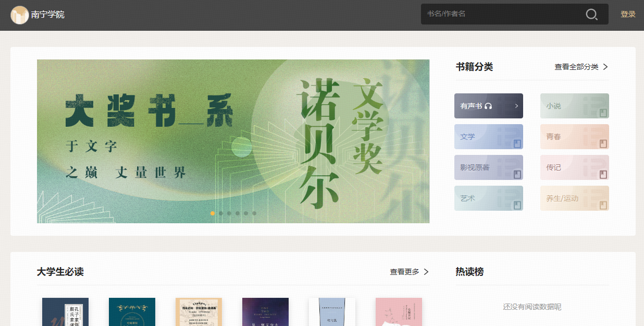644x326 pixels.
Task: Click the headphones icon on 有声书
Action: pyautogui.click(x=488, y=106)
